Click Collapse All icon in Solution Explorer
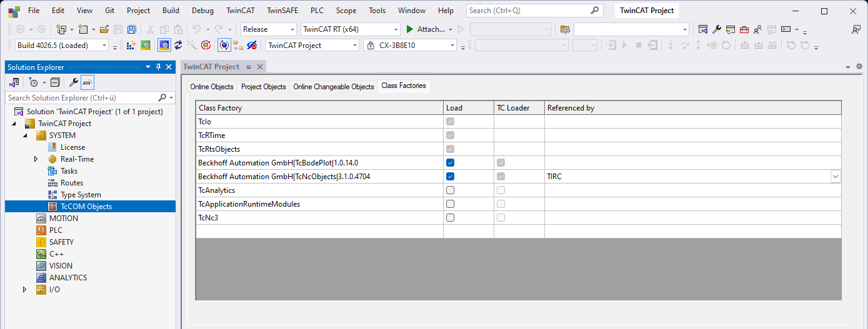The image size is (868, 329). [55, 82]
